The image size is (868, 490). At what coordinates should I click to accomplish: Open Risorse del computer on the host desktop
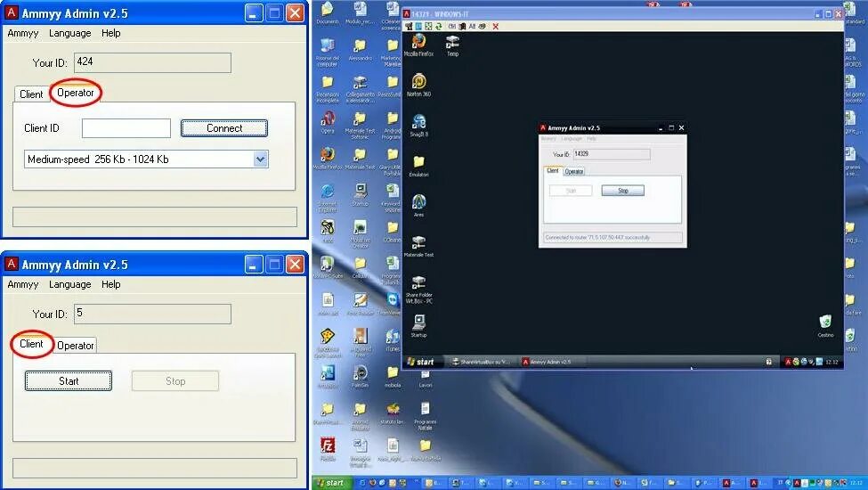click(327, 53)
